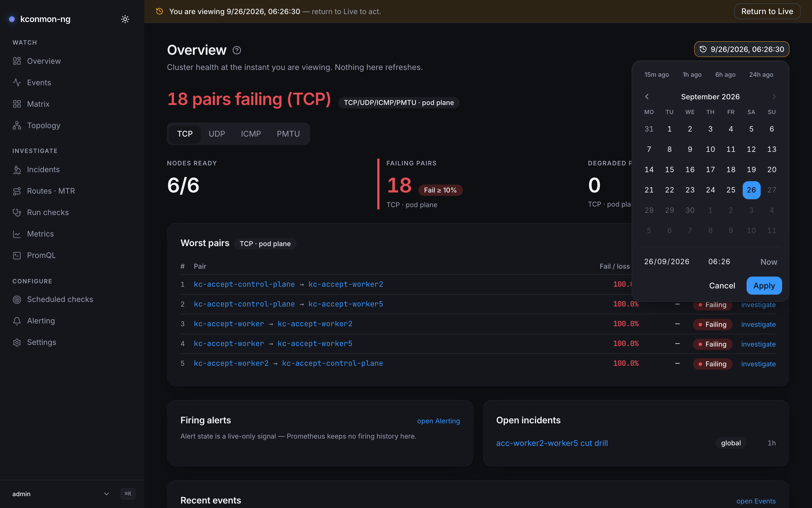Click the Now shortcut in the picker
The height and width of the screenshot is (508, 812).
(769, 262)
